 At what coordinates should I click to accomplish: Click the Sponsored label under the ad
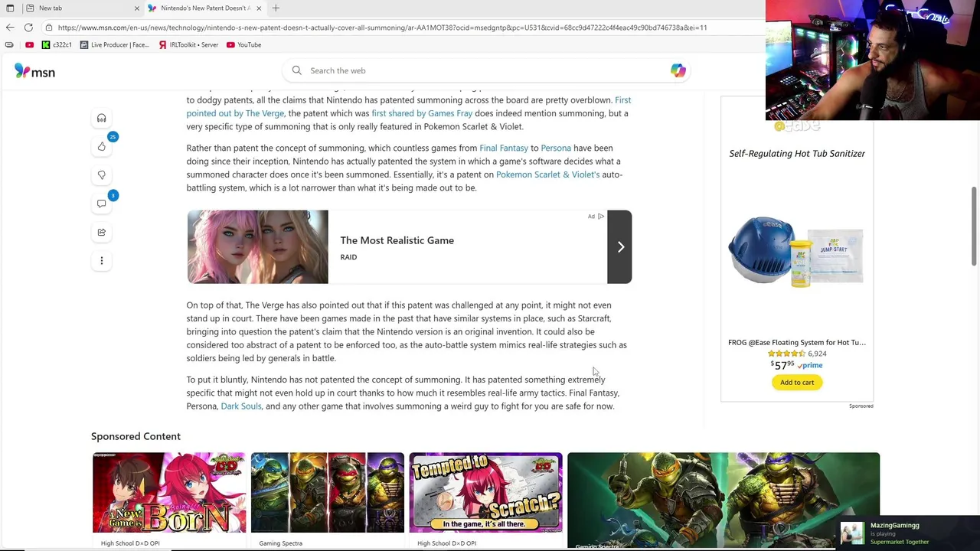[x=861, y=406]
